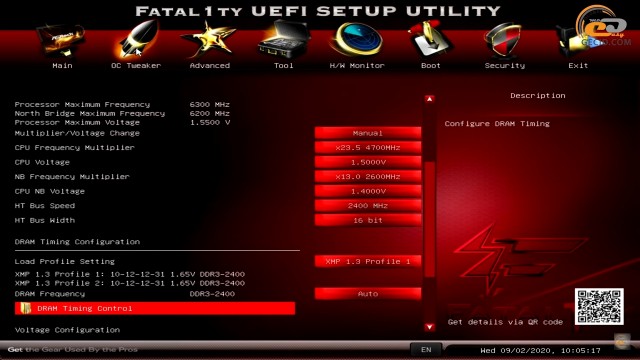Viewport: 640px width, 360px height.
Task: Click the EN language button
Action: click(426, 349)
